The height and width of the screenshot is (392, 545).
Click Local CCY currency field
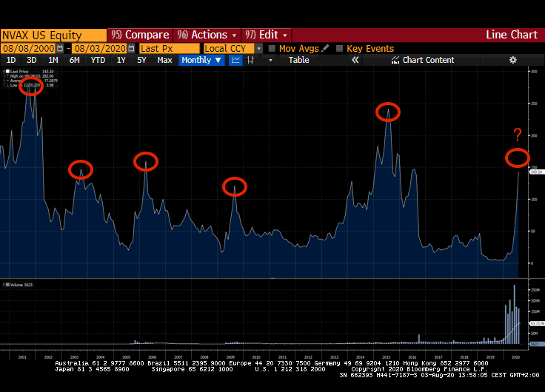230,48
